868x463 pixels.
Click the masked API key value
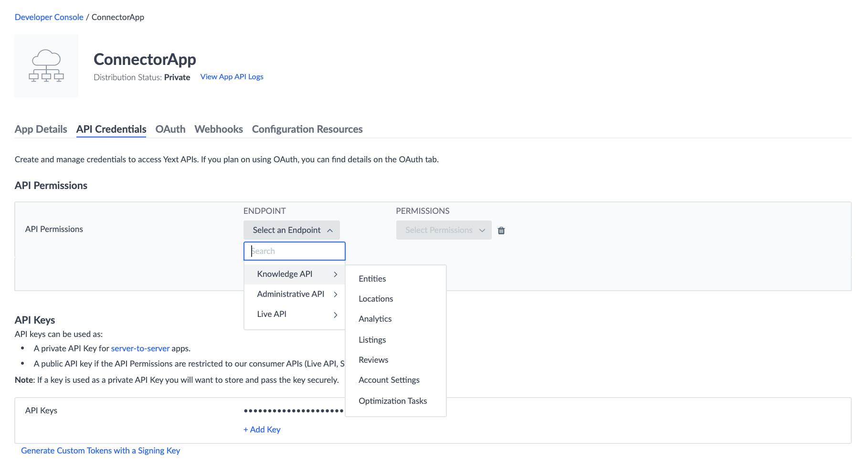coord(294,410)
